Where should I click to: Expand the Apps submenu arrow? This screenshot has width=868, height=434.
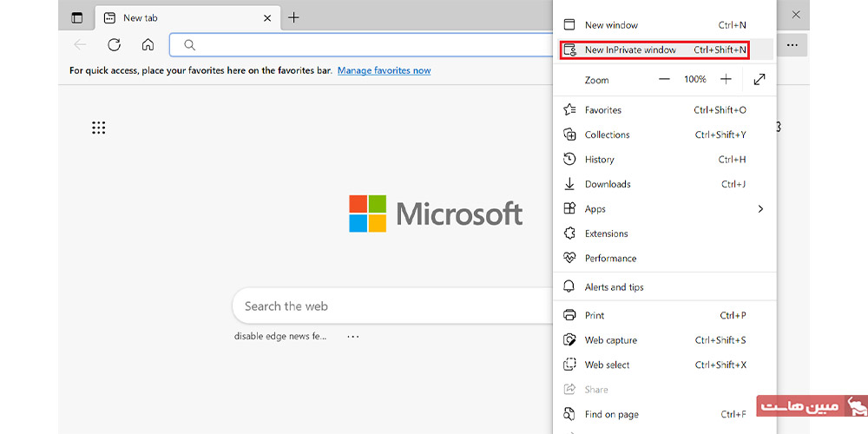[760, 208]
